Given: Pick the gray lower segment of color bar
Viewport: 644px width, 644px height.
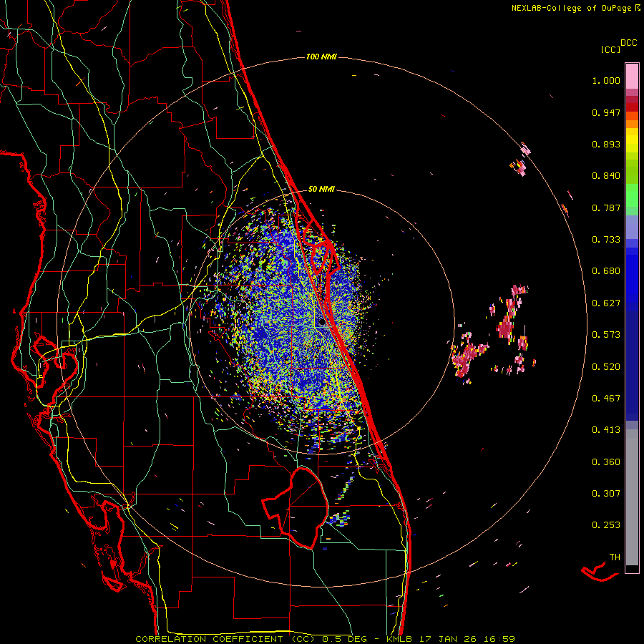Looking at the screenshot, I should 632,497.
